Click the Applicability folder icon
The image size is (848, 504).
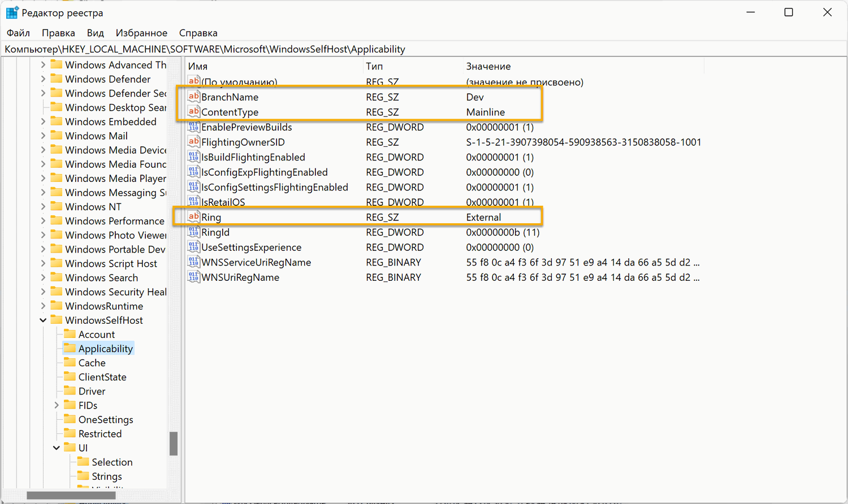point(70,348)
